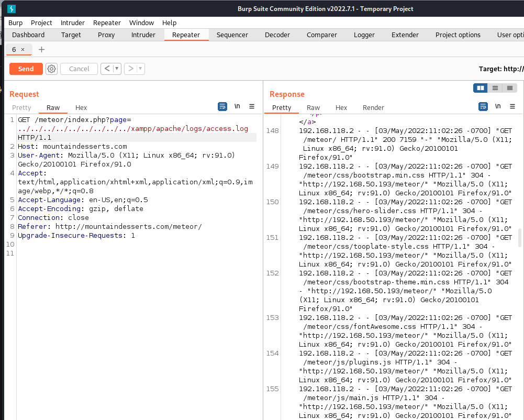Viewport: 524px width, 420px height.
Task: Send the request
Action: click(26, 69)
